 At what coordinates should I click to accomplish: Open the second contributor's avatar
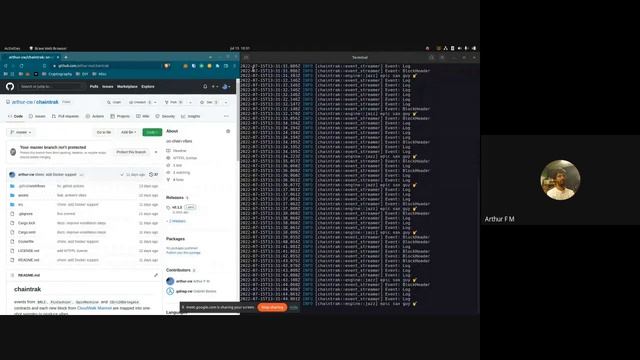(x=170, y=291)
